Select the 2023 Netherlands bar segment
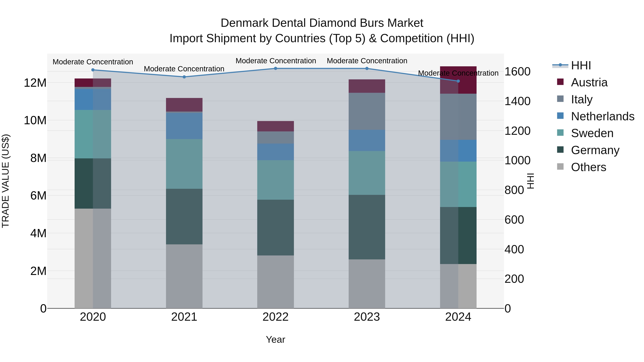644x362 pixels. pyautogui.click(x=367, y=140)
